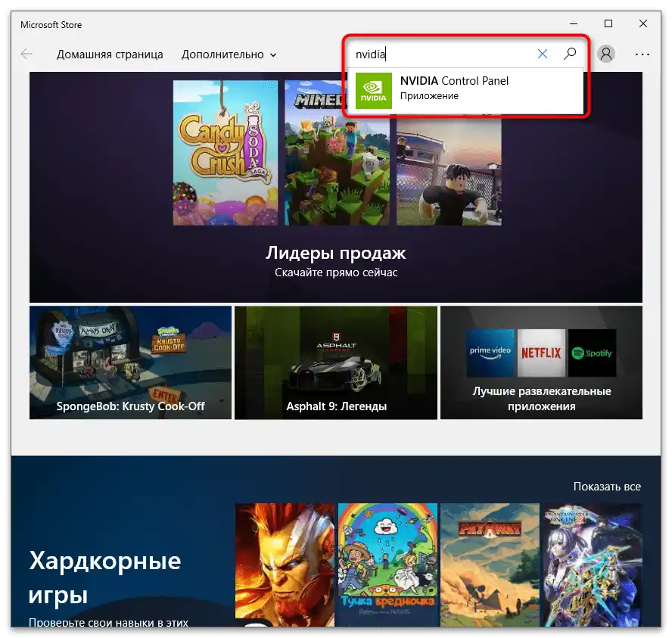Screen dimensions: 672x638
Task: Close the Microsoft Store window
Action: point(642,23)
